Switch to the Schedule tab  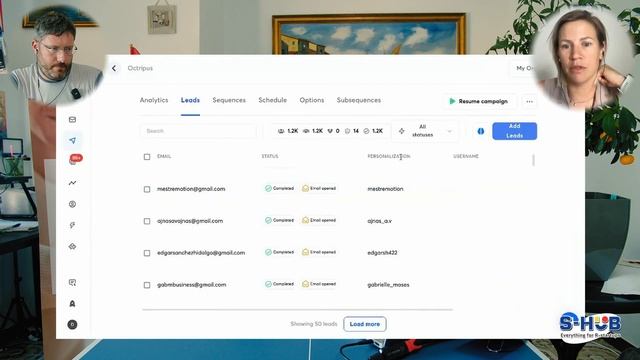pyautogui.click(x=273, y=100)
